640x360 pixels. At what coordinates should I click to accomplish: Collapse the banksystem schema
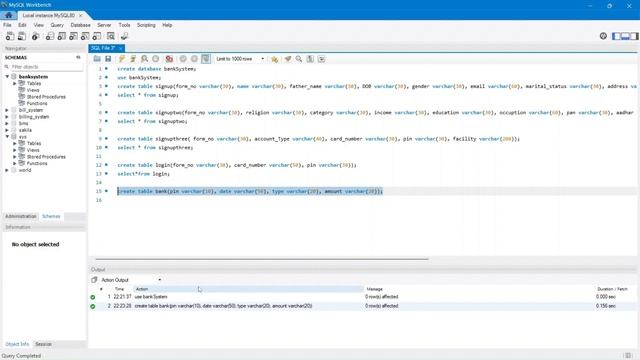[x=7, y=77]
